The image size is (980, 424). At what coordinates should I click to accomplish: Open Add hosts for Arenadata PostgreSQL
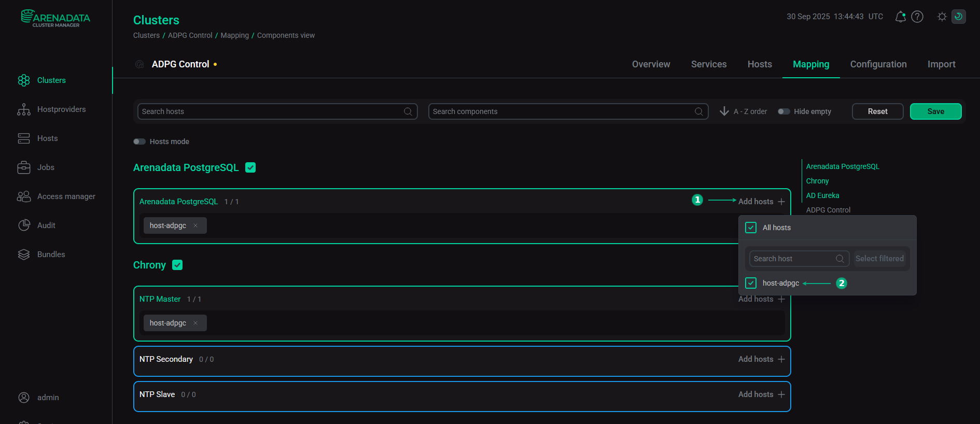761,202
